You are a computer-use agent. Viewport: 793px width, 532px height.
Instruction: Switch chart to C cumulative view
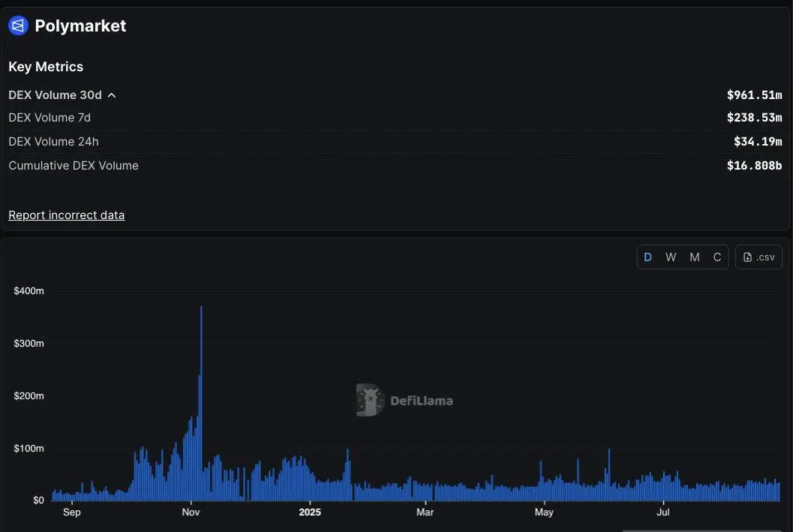[x=717, y=257]
